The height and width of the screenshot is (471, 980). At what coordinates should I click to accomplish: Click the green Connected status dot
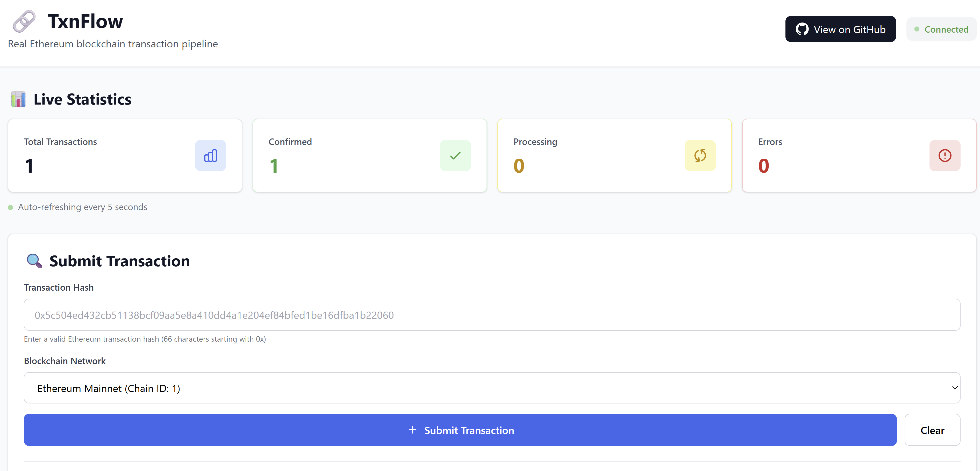[x=917, y=29]
